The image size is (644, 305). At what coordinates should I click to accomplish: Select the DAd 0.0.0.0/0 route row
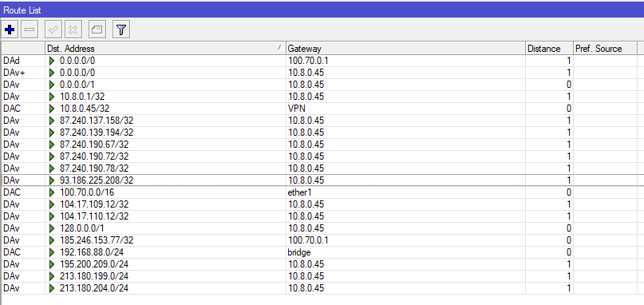tap(322, 61)
